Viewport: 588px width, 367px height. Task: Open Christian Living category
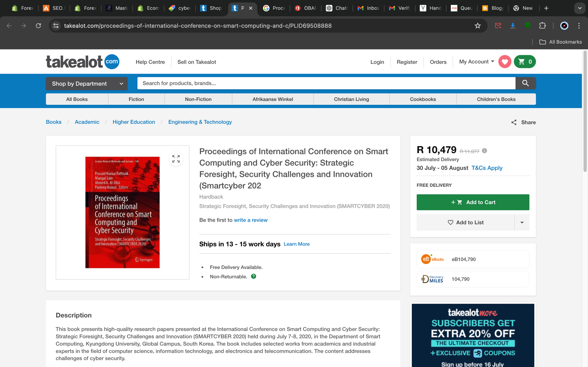coord(351,99)
